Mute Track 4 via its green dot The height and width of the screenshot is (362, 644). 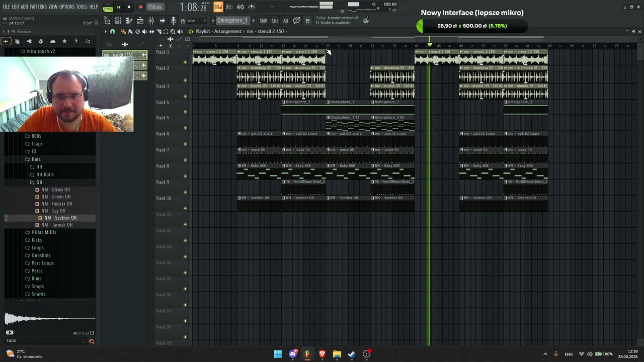tap(185, 112)
